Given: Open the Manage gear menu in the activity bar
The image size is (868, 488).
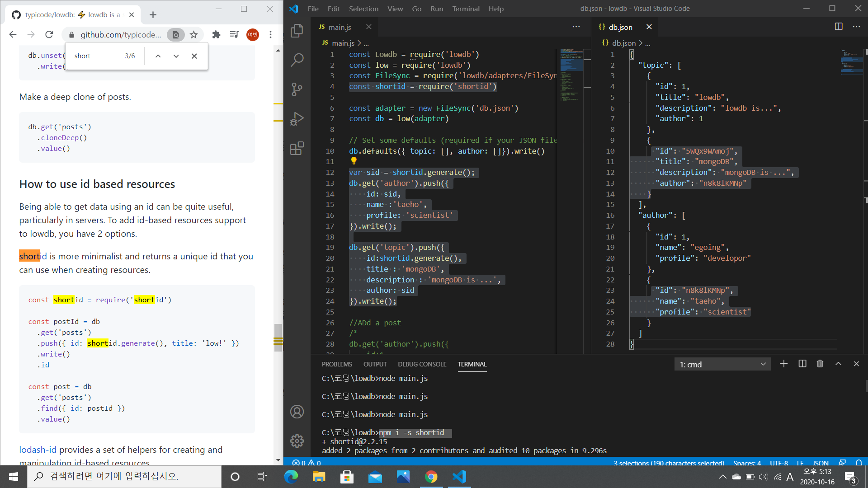Looking at the screenshot, I should (297, 441).
